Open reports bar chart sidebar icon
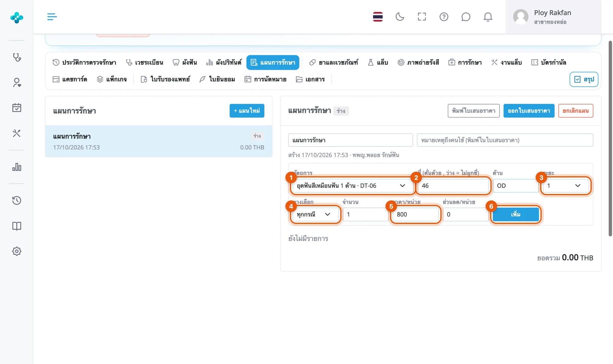The width and height of the screenshot is (613, 364). click(17, 167)
